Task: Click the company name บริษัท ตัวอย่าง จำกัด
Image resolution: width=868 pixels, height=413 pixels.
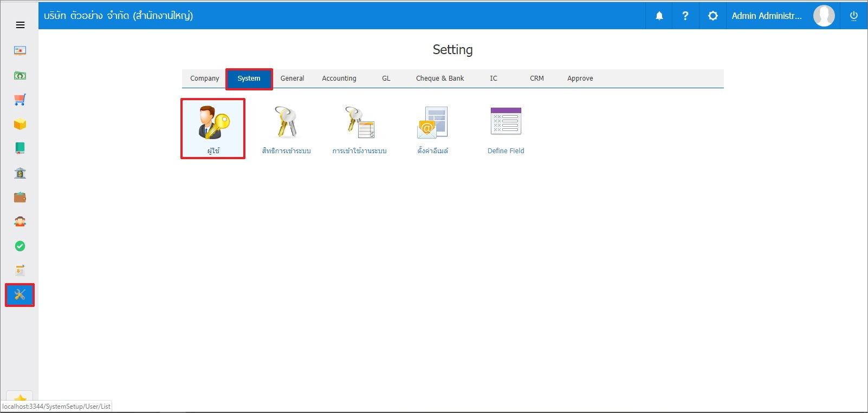Action: (119, 16)
